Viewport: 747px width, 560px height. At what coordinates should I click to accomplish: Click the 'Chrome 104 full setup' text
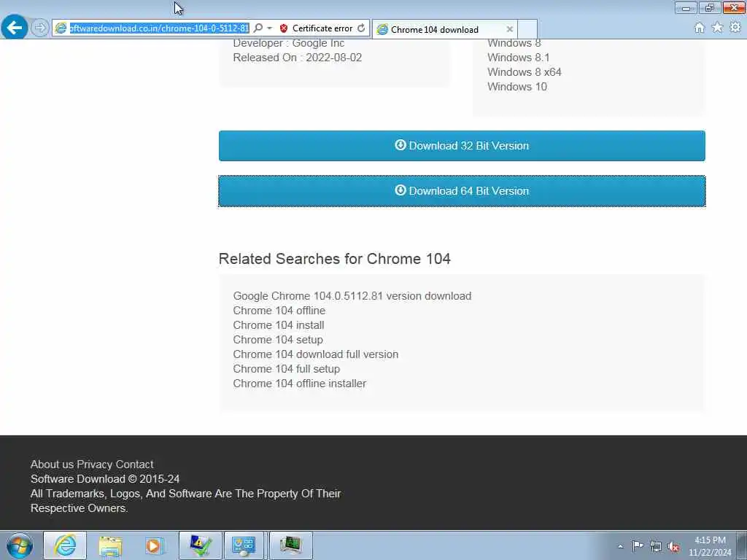point(286,369)
